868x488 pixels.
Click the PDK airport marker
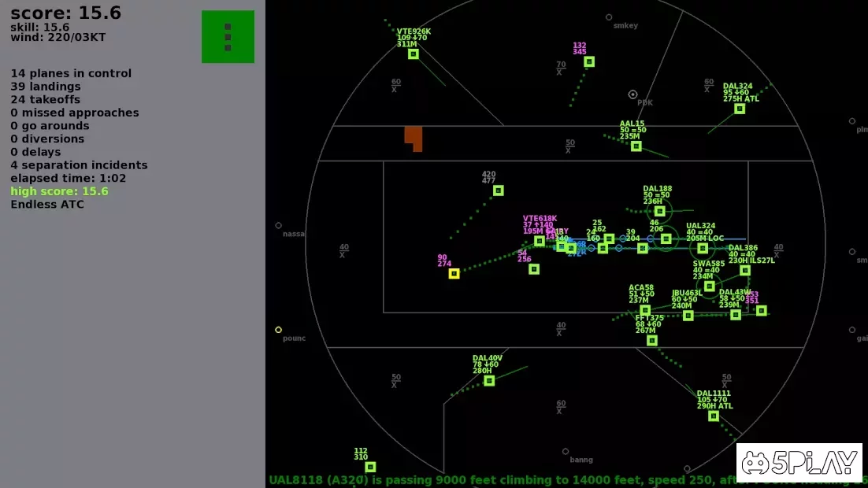pyautogui.click(x=632, y=94)
